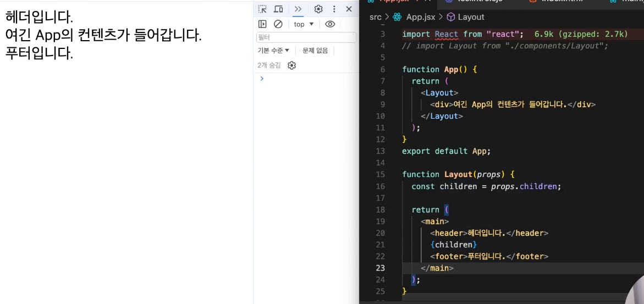Click the <header> element on line 20

tap(489, 233)
